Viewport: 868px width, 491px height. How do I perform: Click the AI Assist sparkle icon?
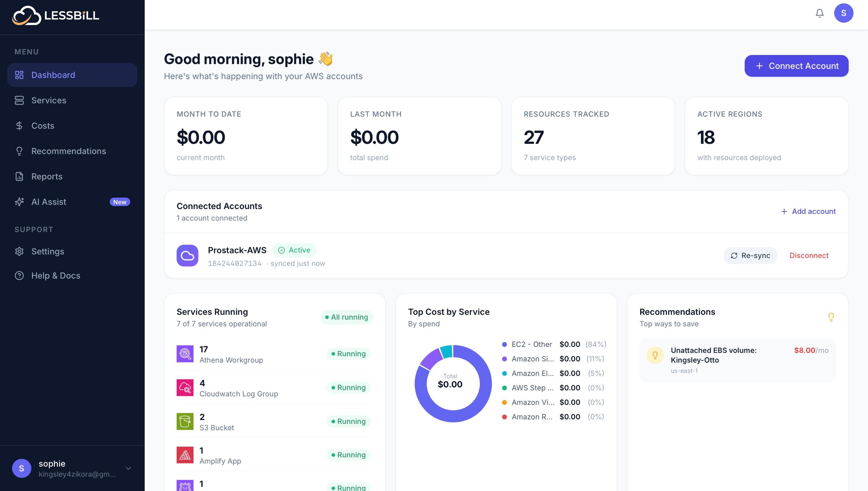click(19, 202)
